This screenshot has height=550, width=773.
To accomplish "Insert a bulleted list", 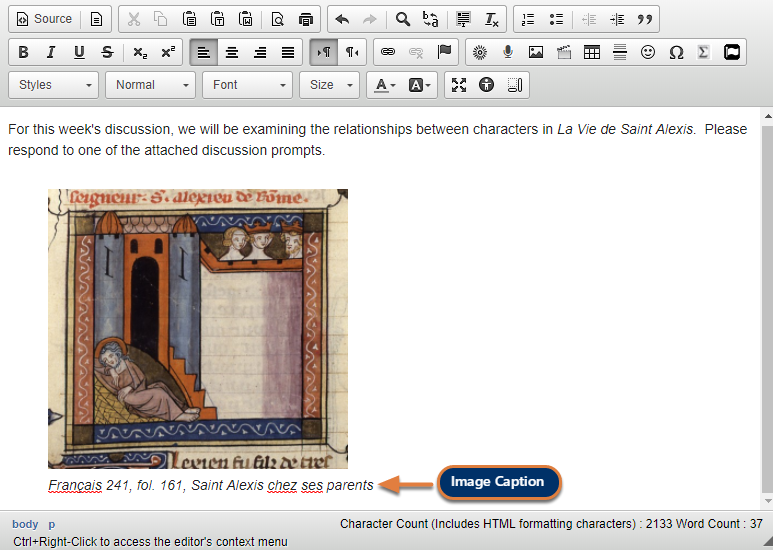I will click(556, 19).
